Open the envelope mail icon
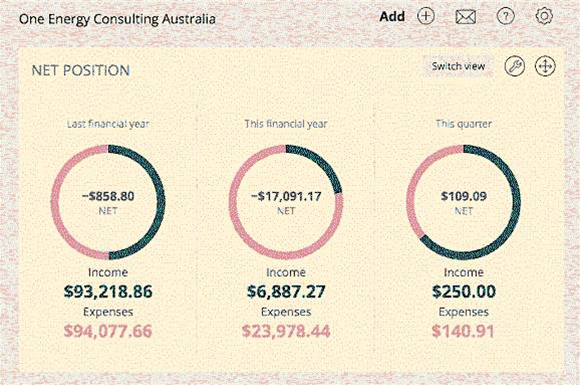Image resolution: width=580 pixels, height=385 pixels. point(465,17)
